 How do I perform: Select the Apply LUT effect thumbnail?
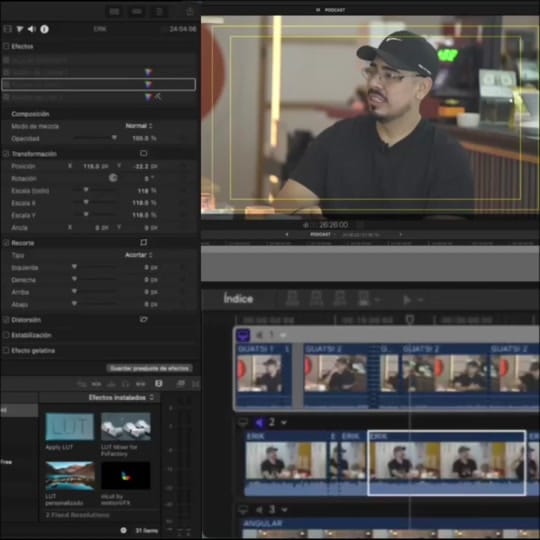tap(70, 427)
